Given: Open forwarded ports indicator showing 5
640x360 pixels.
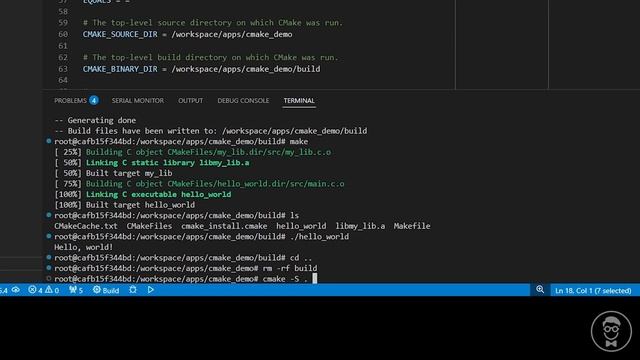Looking at the screenshot, I should (76, 290).
